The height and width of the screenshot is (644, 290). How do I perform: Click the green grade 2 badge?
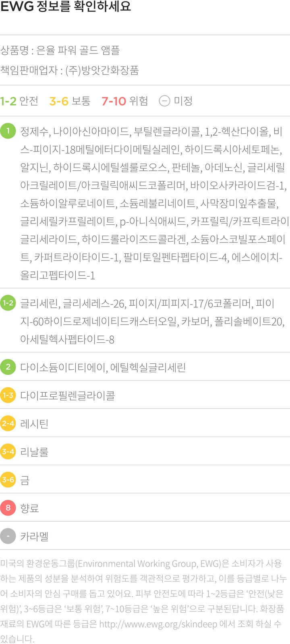click(x=8, y=367)
